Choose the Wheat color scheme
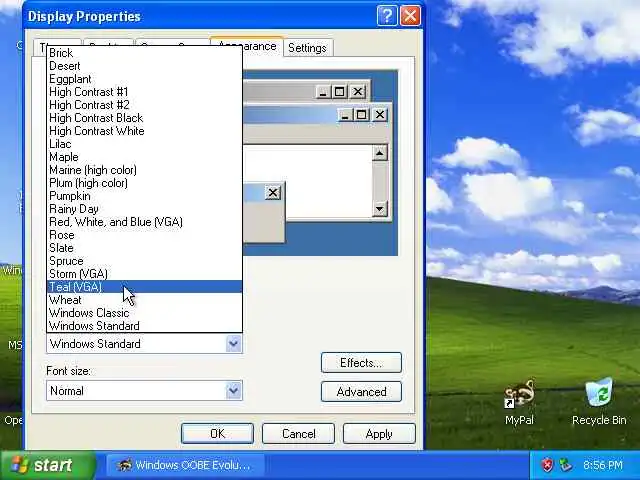 [144, 300]
